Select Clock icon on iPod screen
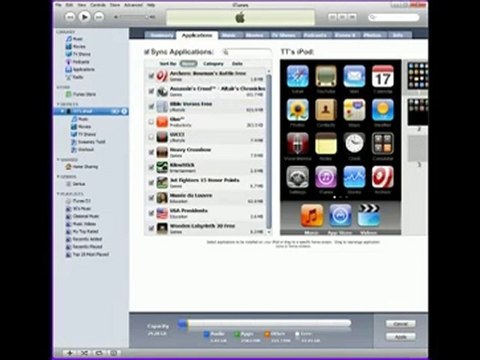The height and width of the screenshot is (360, 480). tap(354, 144)
